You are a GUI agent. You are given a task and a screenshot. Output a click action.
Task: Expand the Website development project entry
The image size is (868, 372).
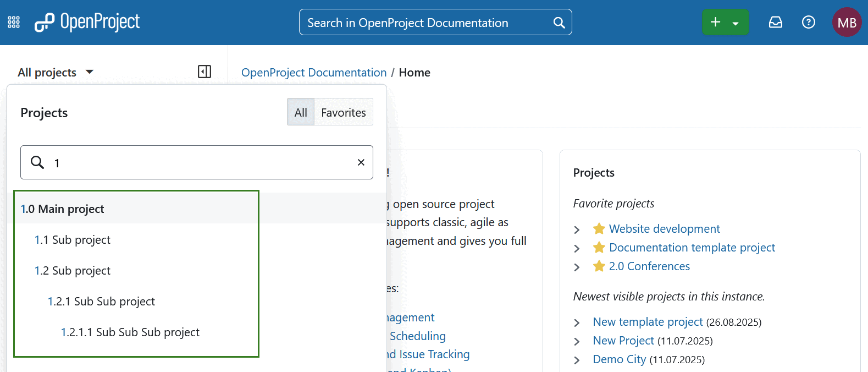coord(577,229)
